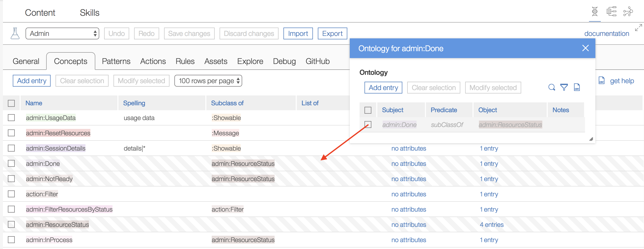Click the Import button
644x249 pixels.
coord(298,33)
